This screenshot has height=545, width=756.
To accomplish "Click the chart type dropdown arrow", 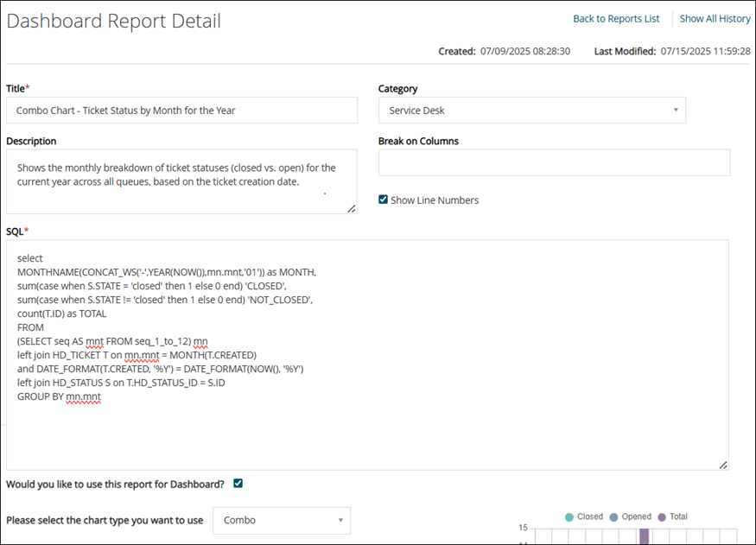I will [x=340, y=520].
